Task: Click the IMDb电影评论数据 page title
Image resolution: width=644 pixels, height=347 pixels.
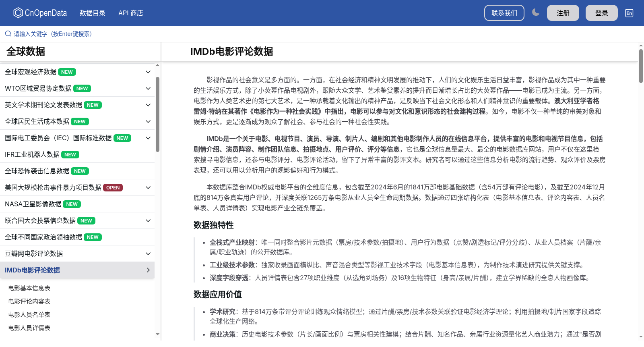Action: pos(231,52)
